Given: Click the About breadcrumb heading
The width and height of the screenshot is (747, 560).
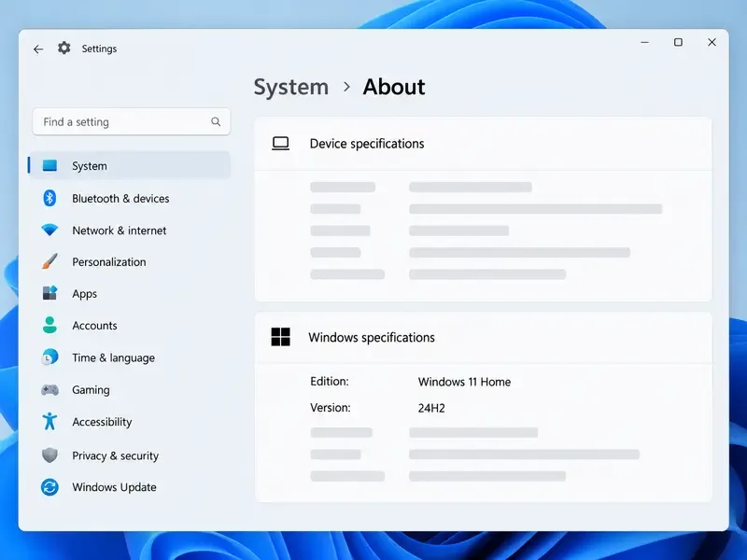Looking at the screenshot, I should pyautogui.click(x=394, y=87).
